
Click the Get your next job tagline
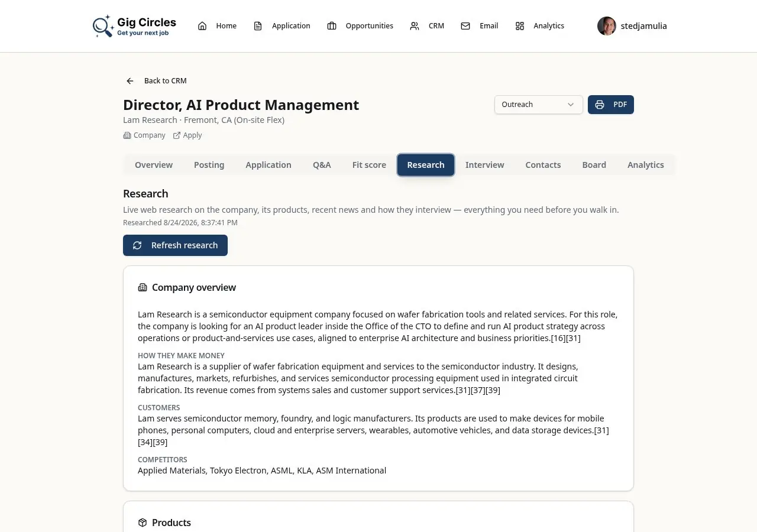[143, 33]
